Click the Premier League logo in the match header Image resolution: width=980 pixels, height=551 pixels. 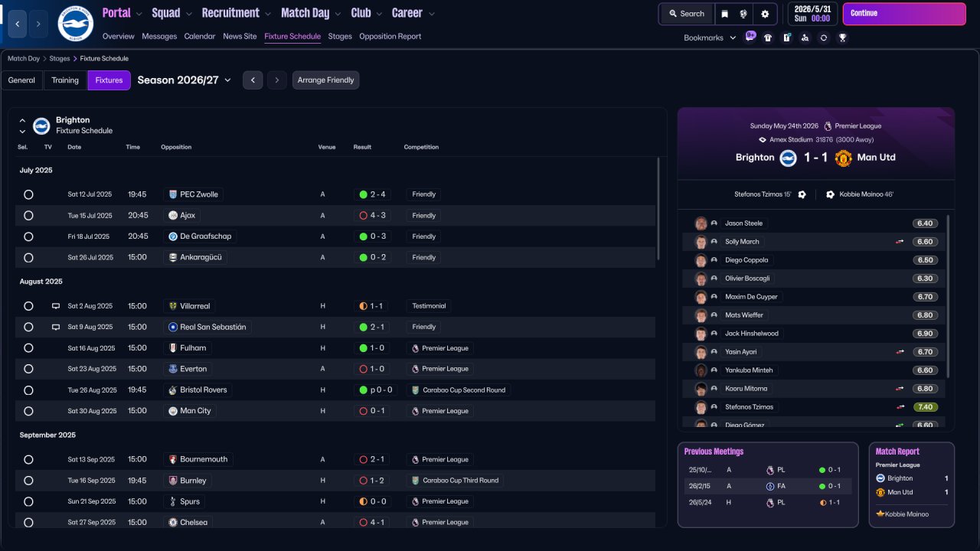point(827,126)
